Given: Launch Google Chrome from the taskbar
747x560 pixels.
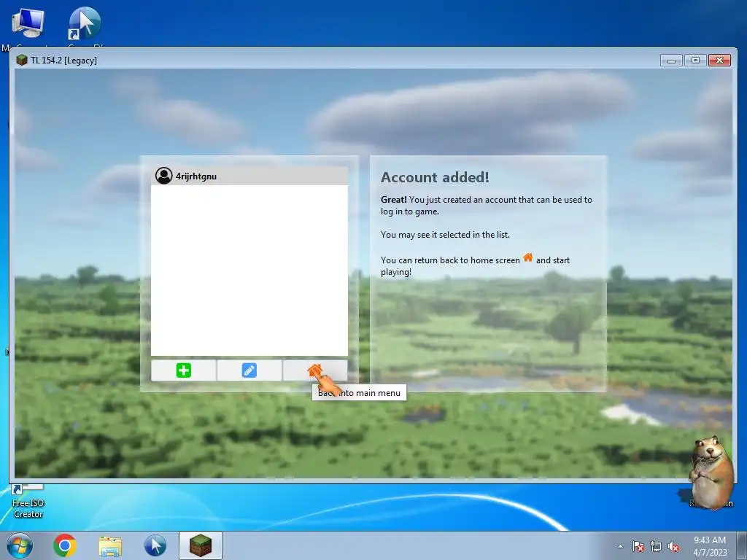Looking at the screenshot, I should click(65, 545).
